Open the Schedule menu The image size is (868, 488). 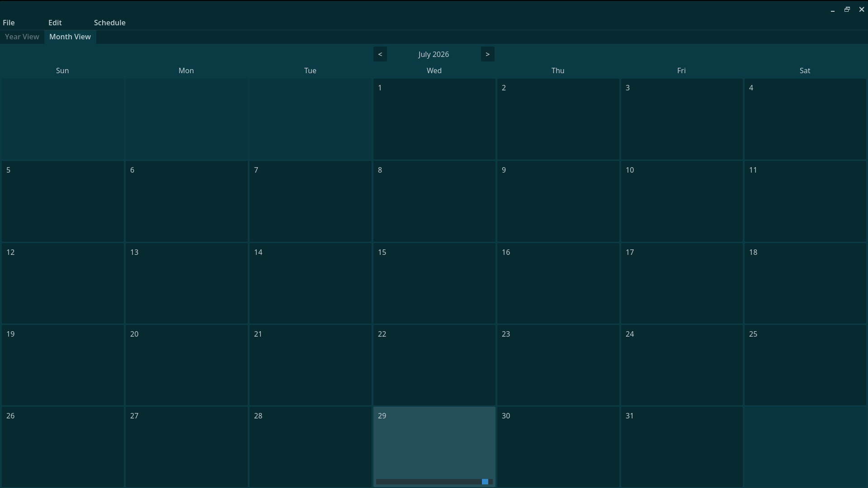[110, 23]
